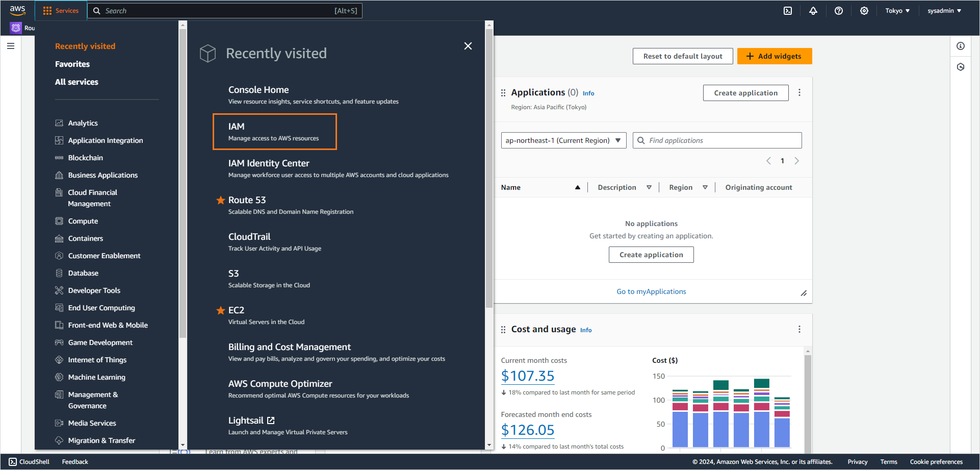
Task: Click the Compute category icon
Action: [59, 221]
